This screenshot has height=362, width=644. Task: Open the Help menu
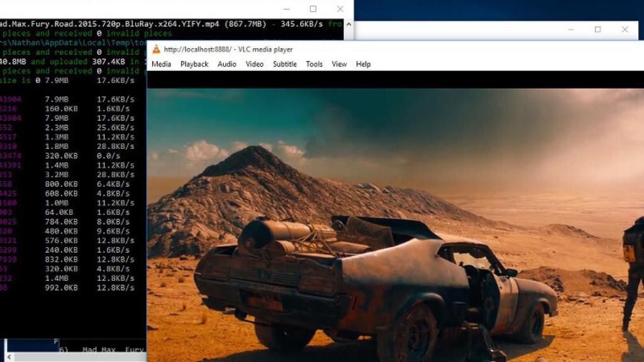(x=364, y=64)
